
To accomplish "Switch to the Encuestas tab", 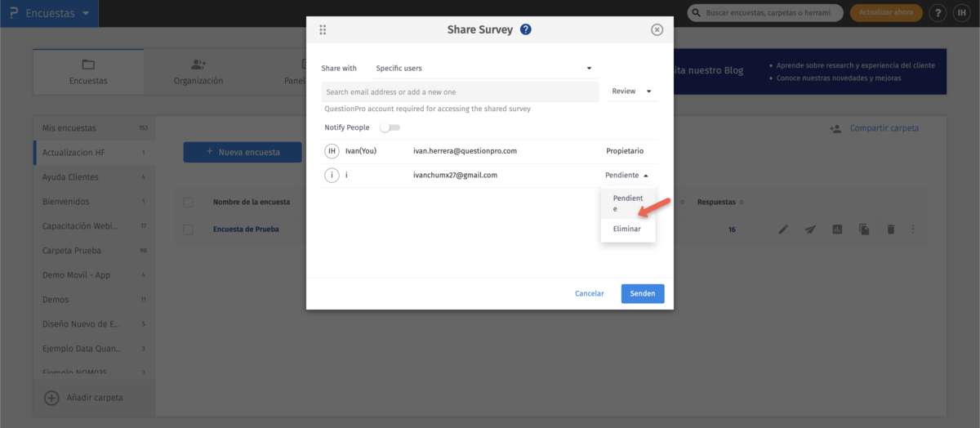I will (88, 72).
